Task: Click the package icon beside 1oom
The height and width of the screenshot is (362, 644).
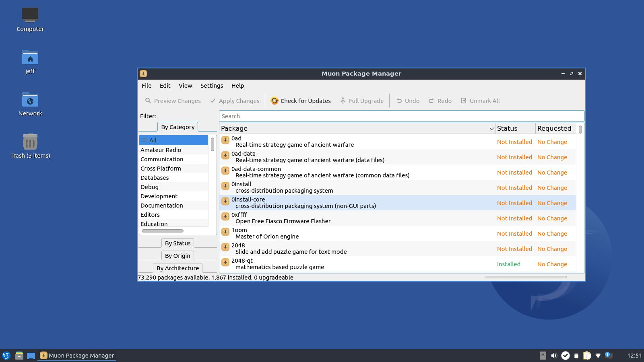Action: click(x=225, y=232)
